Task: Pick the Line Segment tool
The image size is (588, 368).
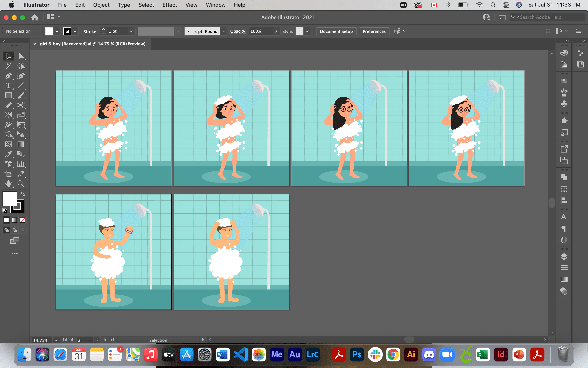Action: pos(21,86)
